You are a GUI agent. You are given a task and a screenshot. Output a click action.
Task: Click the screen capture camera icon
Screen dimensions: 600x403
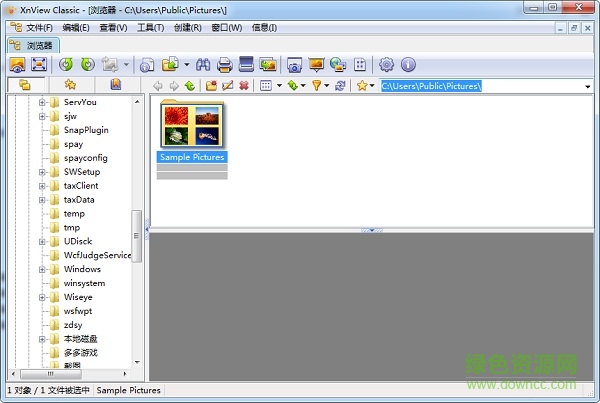coord(294,64)
